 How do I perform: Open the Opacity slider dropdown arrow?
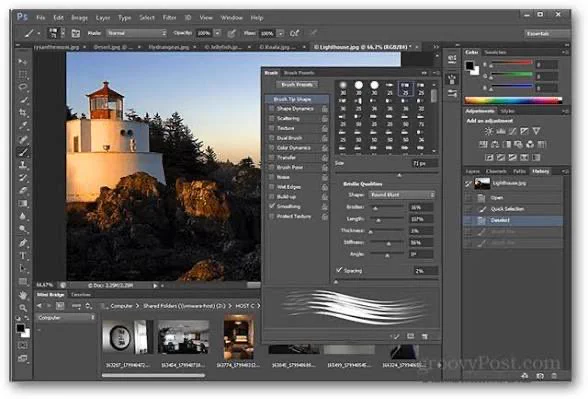point(218,33)
